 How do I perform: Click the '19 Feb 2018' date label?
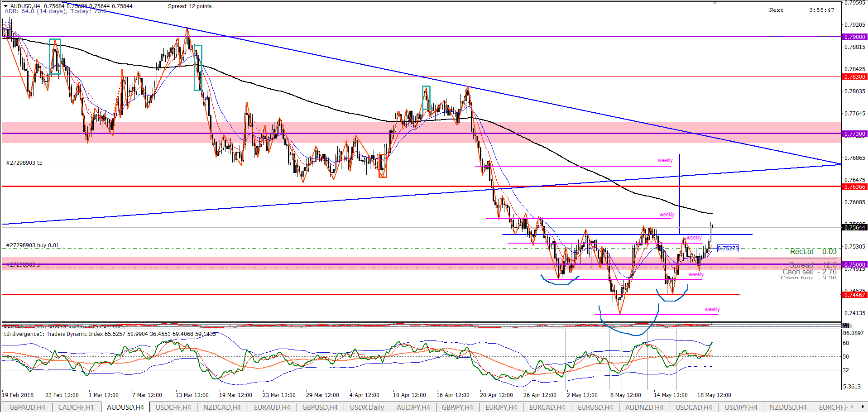tap(18, 395)
